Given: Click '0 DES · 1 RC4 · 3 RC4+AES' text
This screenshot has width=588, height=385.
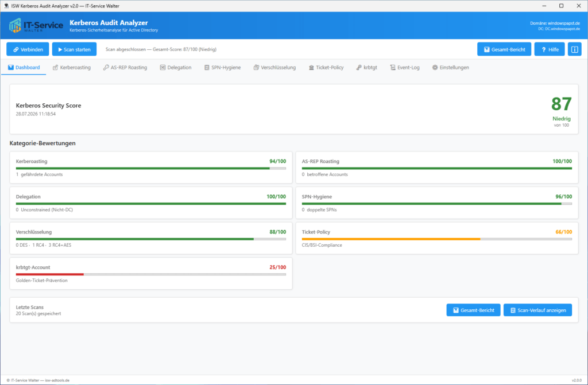Looking at the screenshot, I should click(44, 245).
